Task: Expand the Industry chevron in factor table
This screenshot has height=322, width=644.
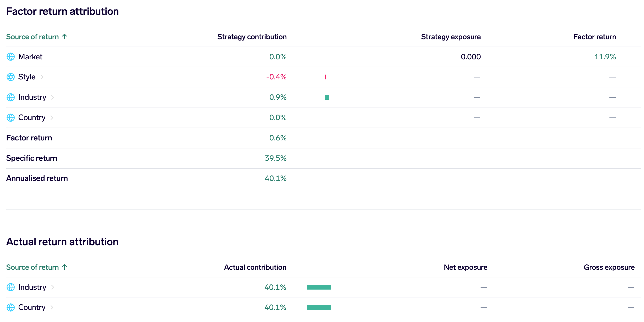Action: tap(53, 97)
